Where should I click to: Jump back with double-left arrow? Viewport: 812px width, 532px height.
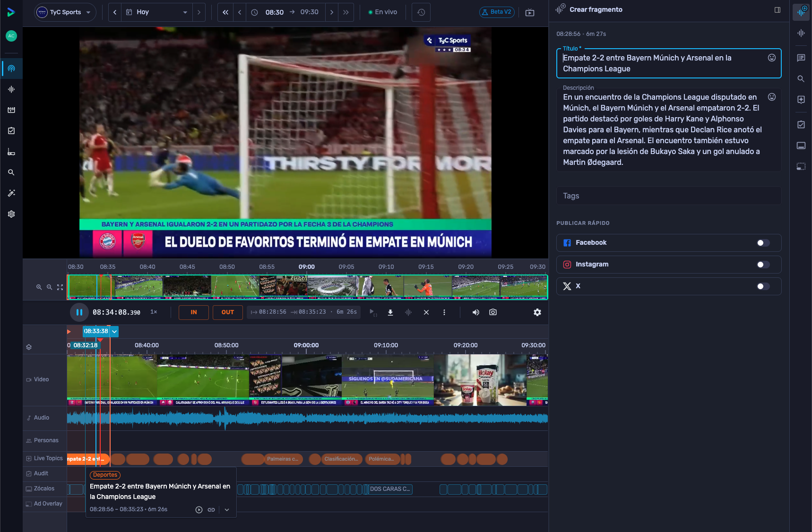(225, 12)
